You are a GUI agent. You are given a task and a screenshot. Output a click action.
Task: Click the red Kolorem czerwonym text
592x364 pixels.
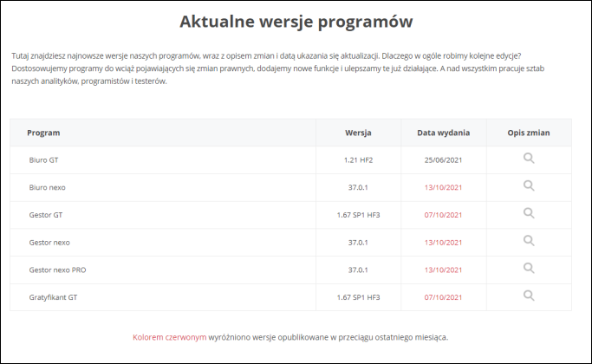click(x=170, y=337)
